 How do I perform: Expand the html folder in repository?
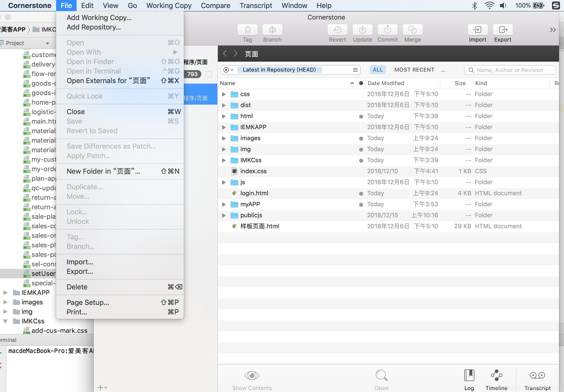(224, 116)
